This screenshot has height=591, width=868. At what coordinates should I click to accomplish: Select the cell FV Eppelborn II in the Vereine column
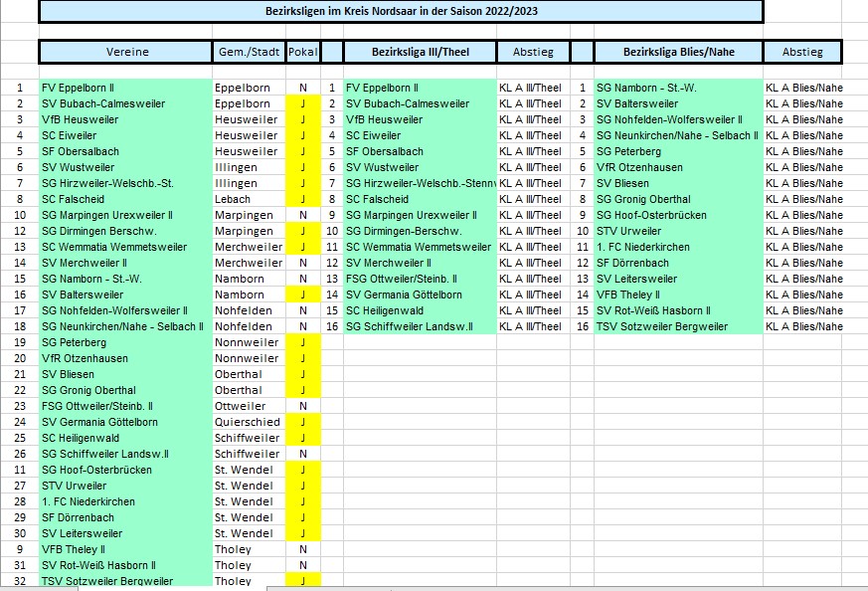click(125, 88)
